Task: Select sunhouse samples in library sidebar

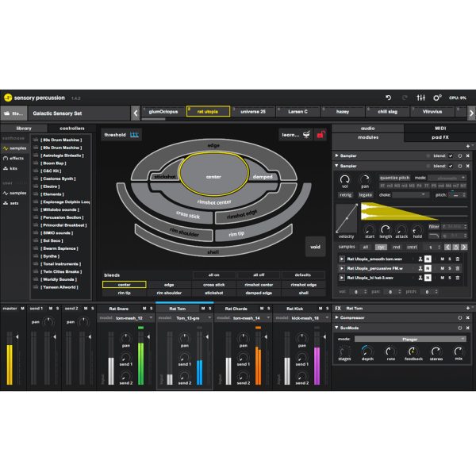Action: [15, 148]
